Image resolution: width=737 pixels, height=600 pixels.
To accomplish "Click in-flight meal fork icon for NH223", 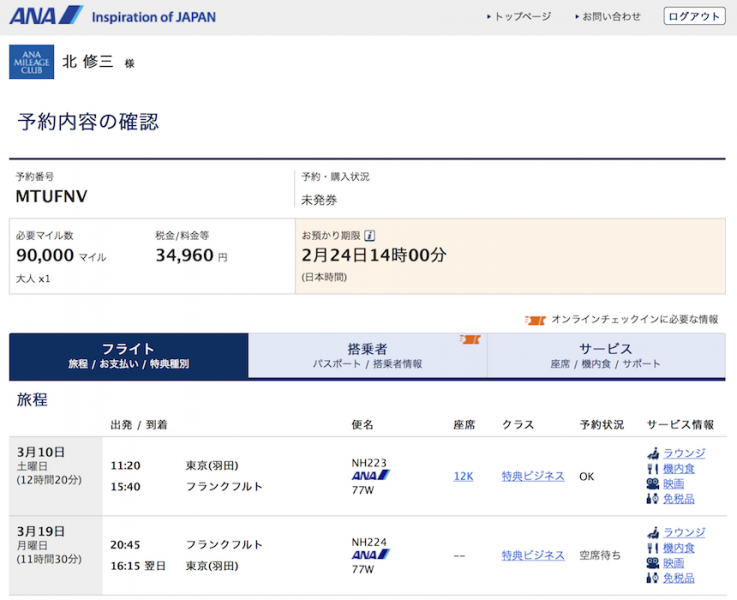I will pos(653,468).
